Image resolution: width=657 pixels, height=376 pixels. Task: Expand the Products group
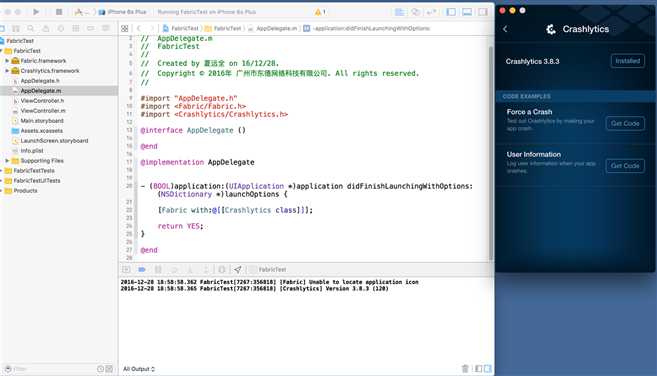[x=1, y=191]
